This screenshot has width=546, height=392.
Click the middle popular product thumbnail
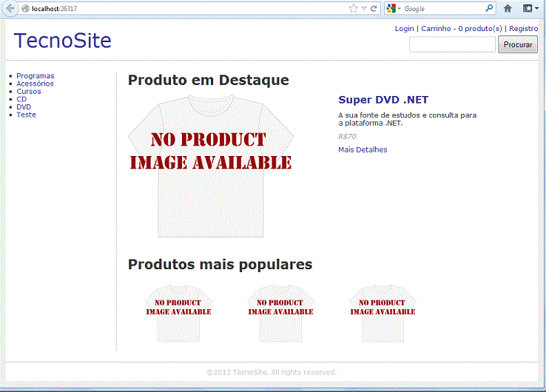(280, 314)
